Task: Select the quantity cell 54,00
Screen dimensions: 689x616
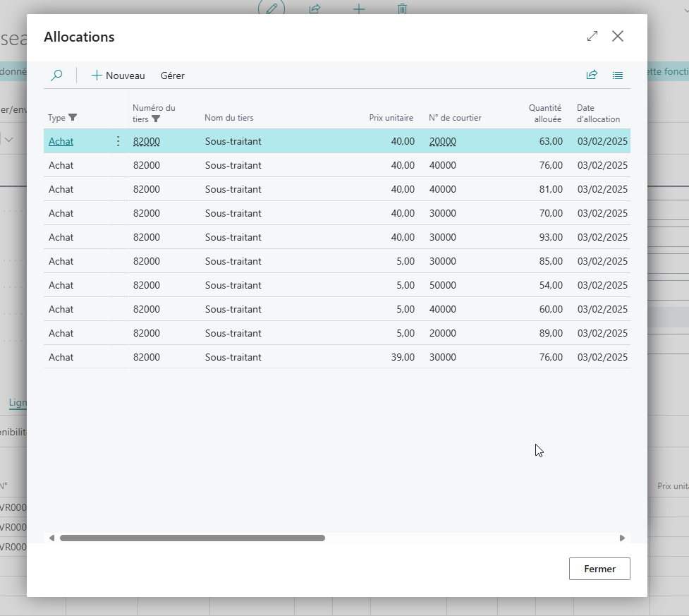Action: tap(551, 285)
